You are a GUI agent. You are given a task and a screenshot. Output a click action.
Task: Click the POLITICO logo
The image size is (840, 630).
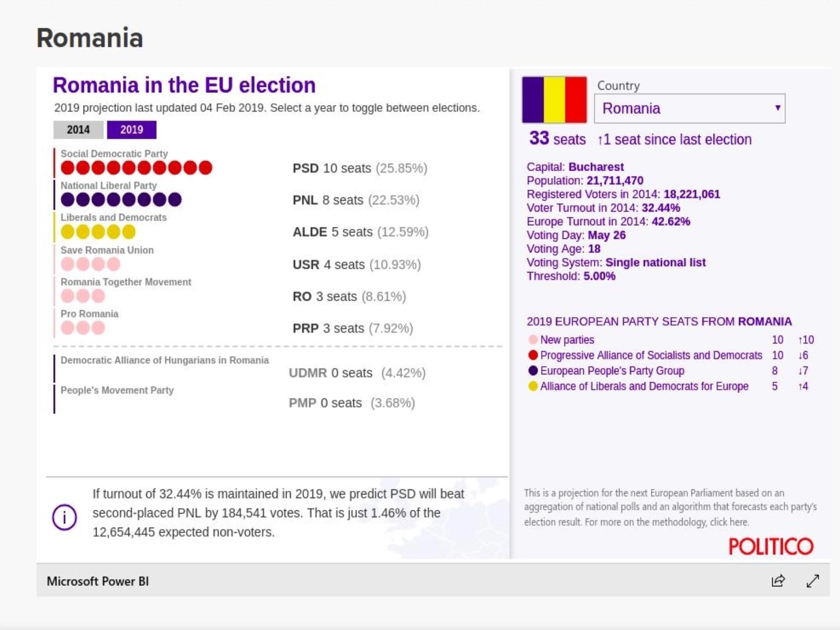(771, 547)
